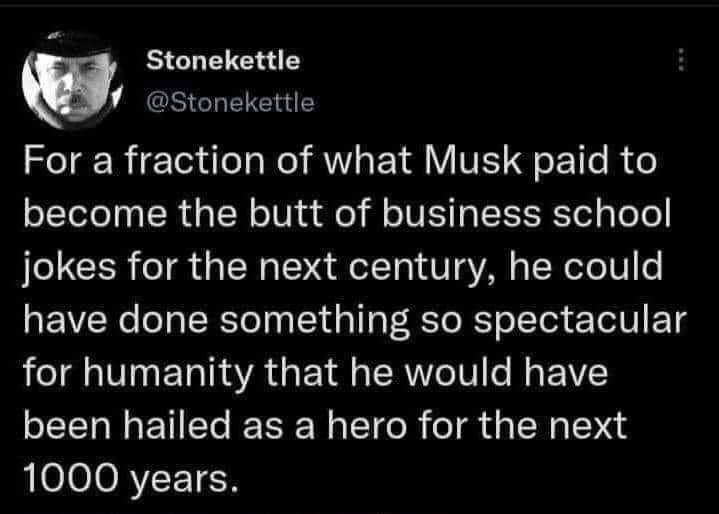Screen dimensions: 719x514
Task: Open the Stonekettle display name profile link
Action: coord(223,60)
